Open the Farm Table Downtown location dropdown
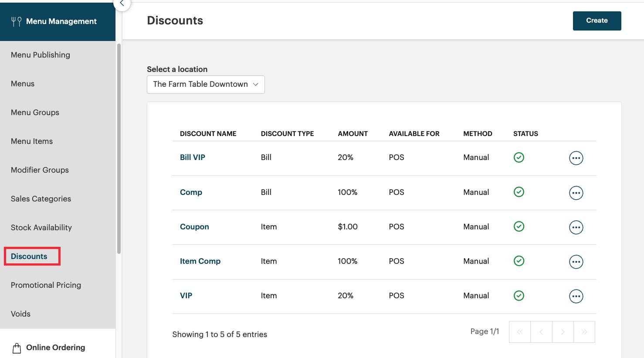Viewport: 644px width, 358px height. pos(205,84)
